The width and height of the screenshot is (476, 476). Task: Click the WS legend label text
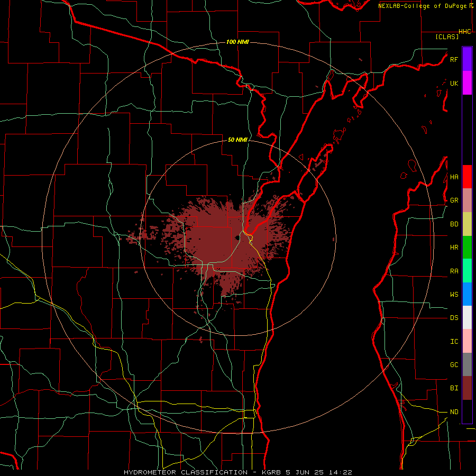[x=454, y=295]
